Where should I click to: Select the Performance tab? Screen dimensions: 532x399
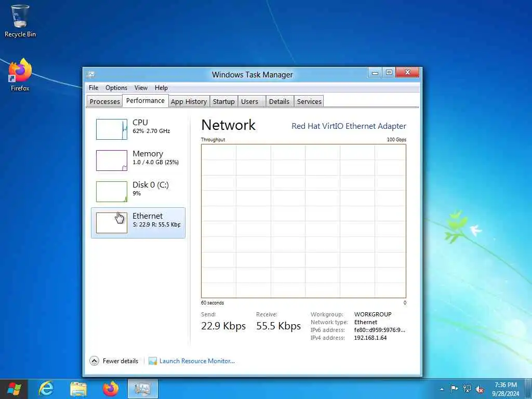pos(145,100)
